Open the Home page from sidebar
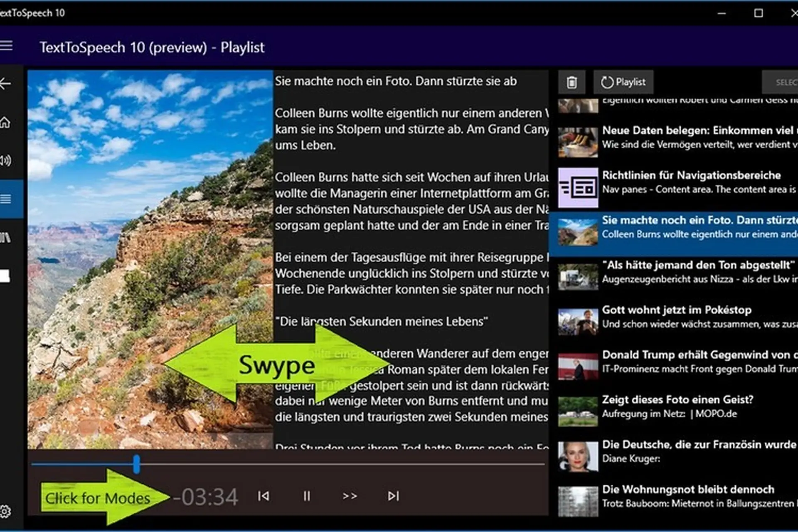The width and height of the screenshot is (798, 532). pyautogui.click(x=5, y=122)
